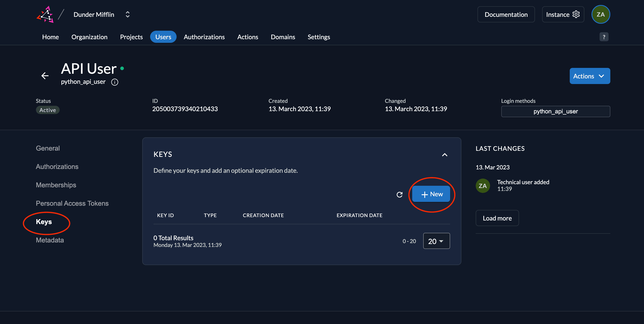Expand the Actions dropdown button
644x324 pixels.
(589, 76)
